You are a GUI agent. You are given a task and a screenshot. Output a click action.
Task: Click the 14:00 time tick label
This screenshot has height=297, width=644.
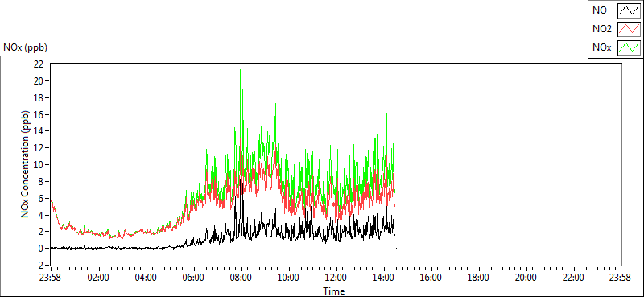pyautogui.click(x=384, y=278)
